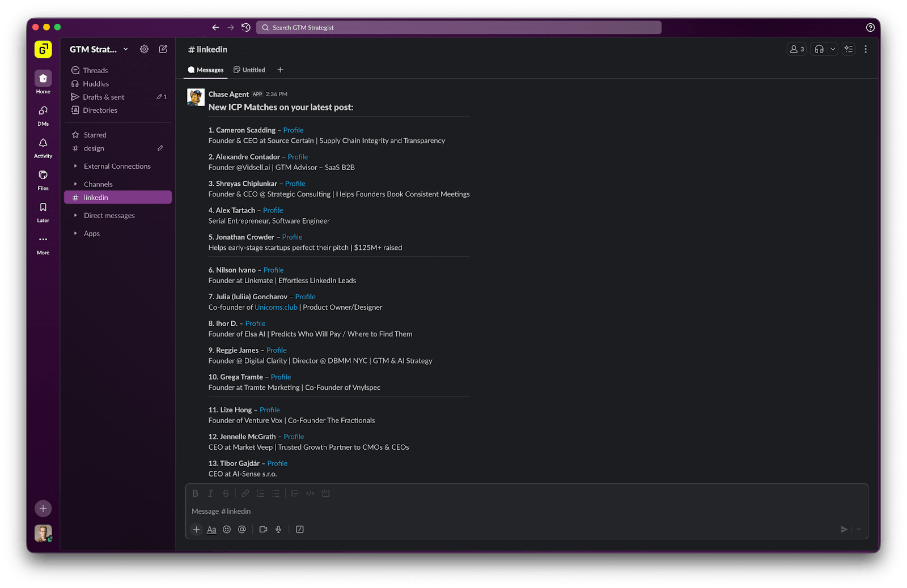This screenshot has width=907, height=588.
Task: Toggle bulleted list formatting
Action: click(276, 493)
